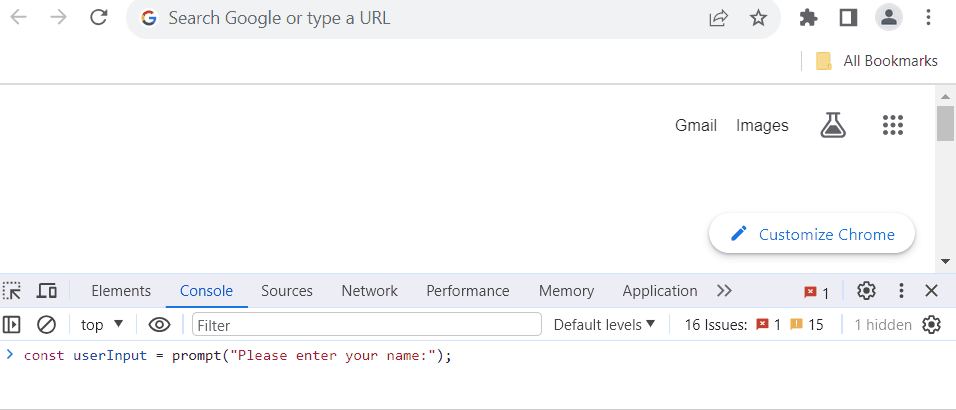956x410 pixels.
Task: Open the Google apps grid
Action: 893,125
